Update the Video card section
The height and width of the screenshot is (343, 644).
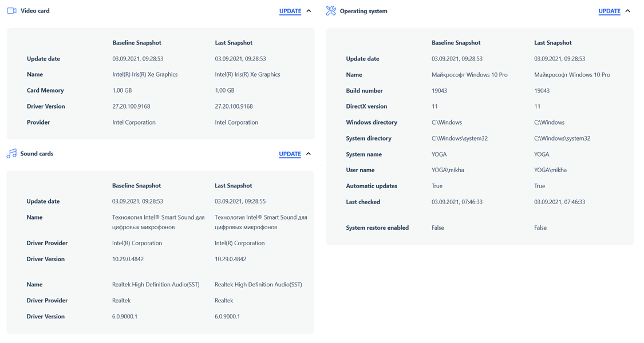pos(290,11)
